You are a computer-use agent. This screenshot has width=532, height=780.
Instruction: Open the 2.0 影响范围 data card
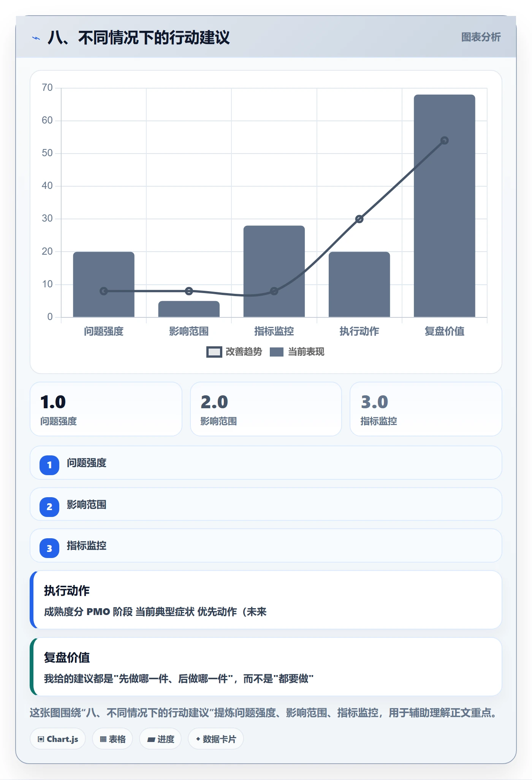click(x=266, y=409)
